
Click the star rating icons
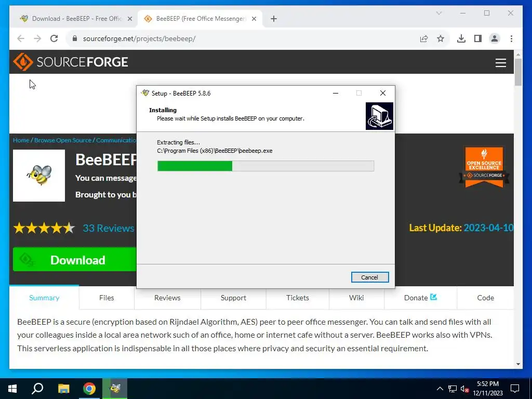44,228
